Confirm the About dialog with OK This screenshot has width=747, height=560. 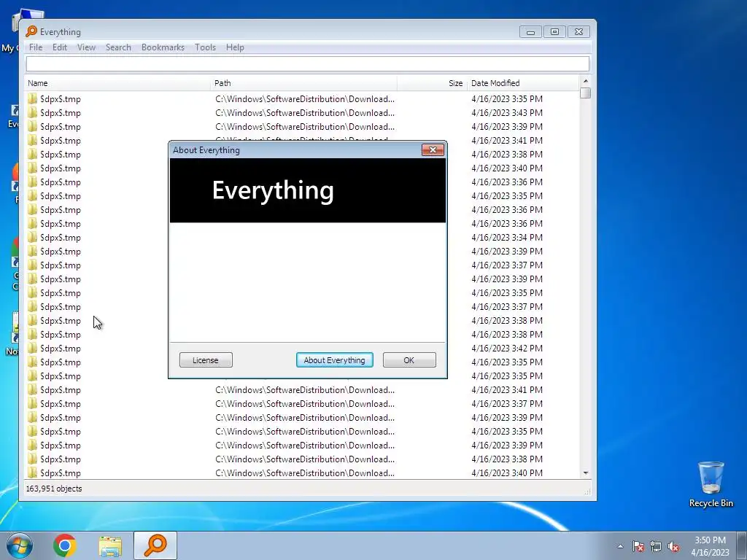tap(409, 360)
